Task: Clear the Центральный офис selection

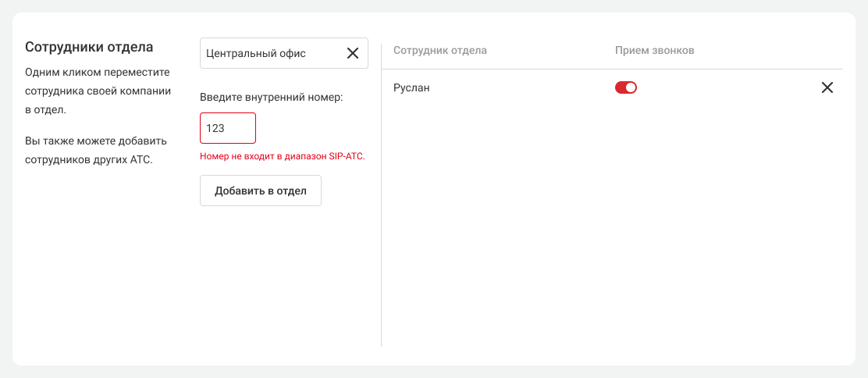Action: pos(353,53)
